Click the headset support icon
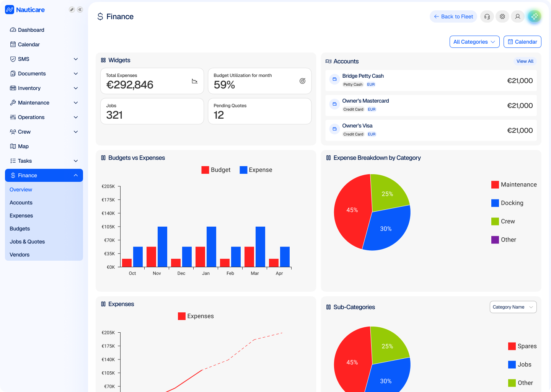The height and width of the screenshot is (392, 551). pyautogui.click(x=487, y=16)
